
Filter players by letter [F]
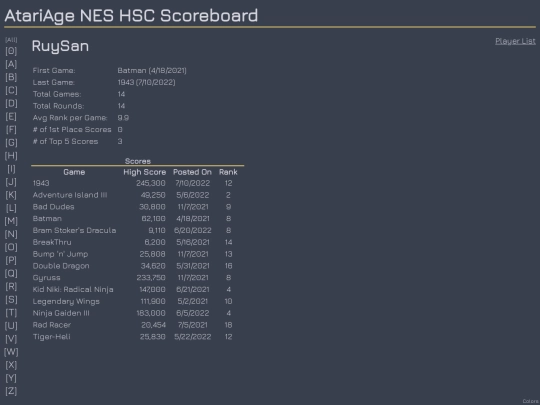11,129
